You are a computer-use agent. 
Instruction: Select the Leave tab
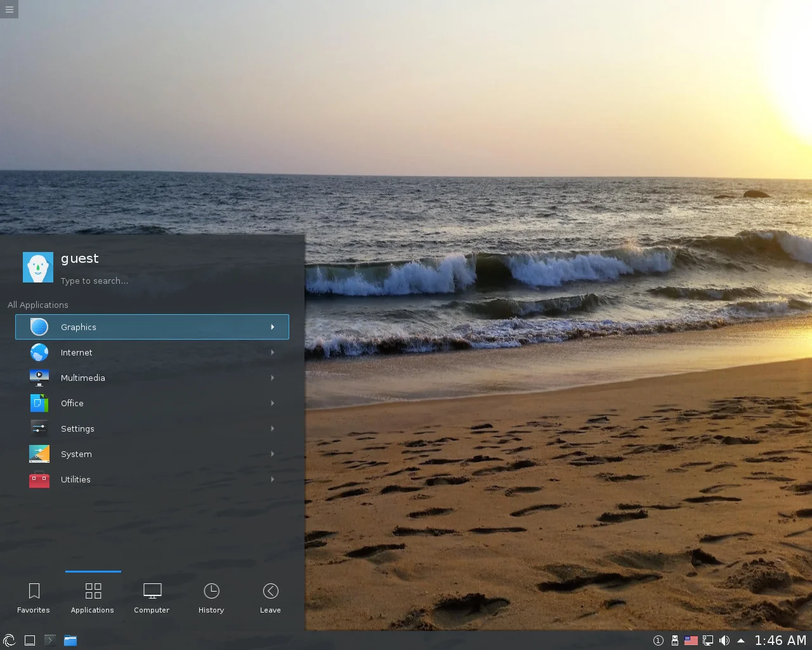coord(270,598)
